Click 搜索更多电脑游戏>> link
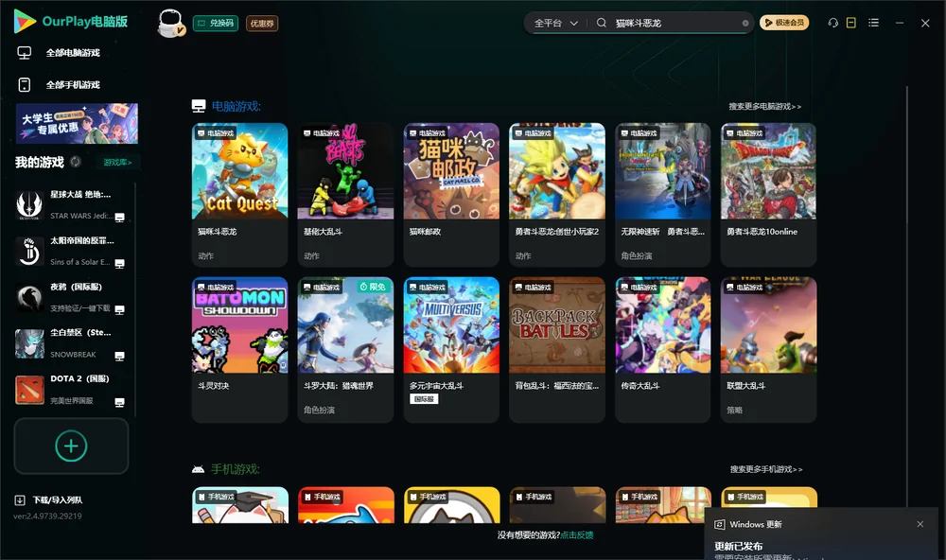946x560 pixels. (764, 106)
